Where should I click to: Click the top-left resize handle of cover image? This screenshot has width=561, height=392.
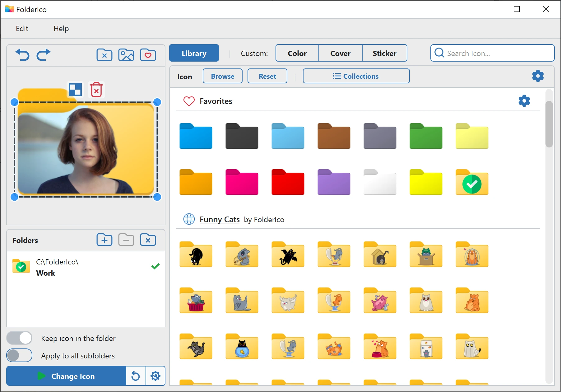pyautogui.click(x=15, y=102)
